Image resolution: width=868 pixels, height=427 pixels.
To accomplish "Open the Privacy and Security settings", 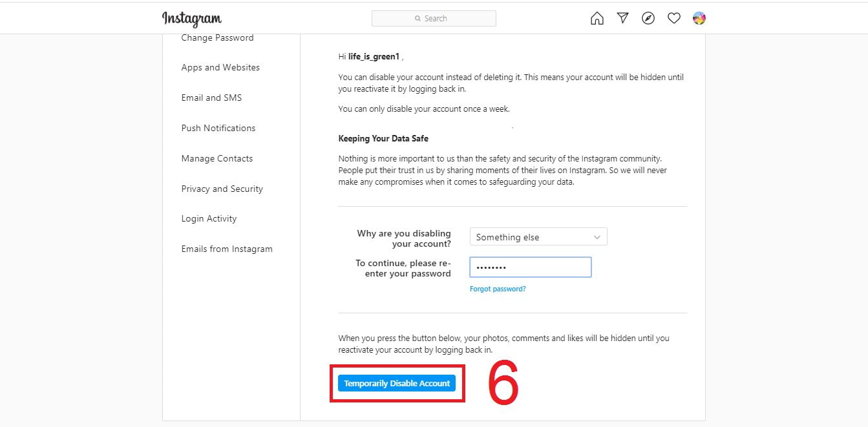I will pyautogui.click(x=222, y=189).
